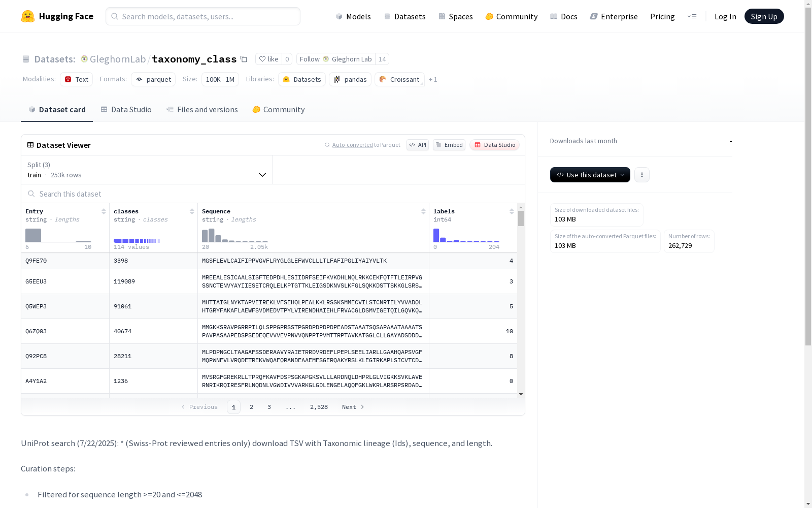Go to page 2 of the dataset
This screenshot has height=508, width=812.
coord(251,407)
